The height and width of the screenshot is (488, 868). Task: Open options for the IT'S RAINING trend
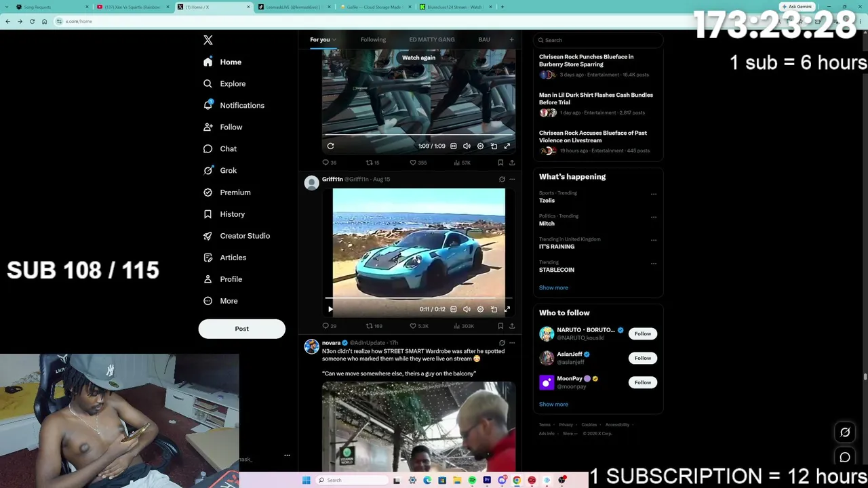[654, 240]
